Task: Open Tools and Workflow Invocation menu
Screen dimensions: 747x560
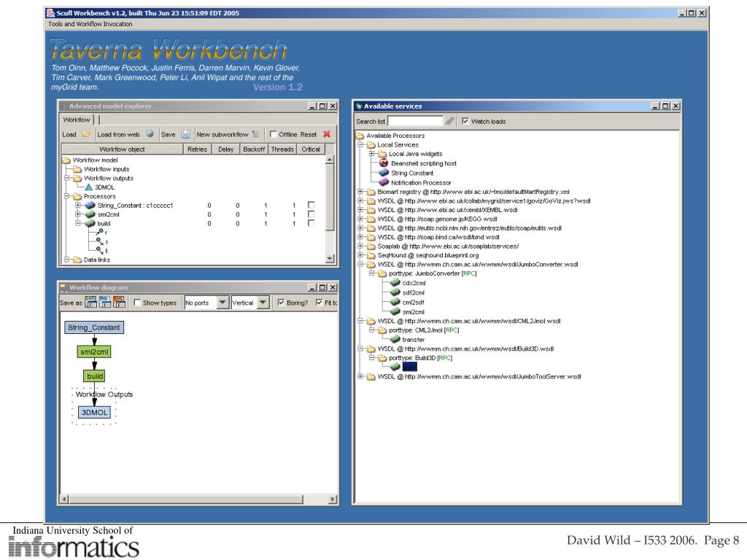Action: [90, 24]
